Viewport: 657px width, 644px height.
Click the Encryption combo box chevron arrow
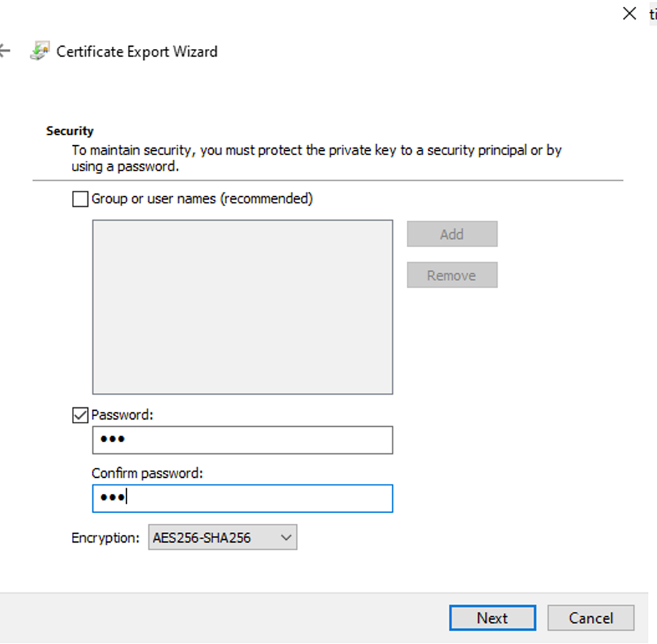coord(284,538)
